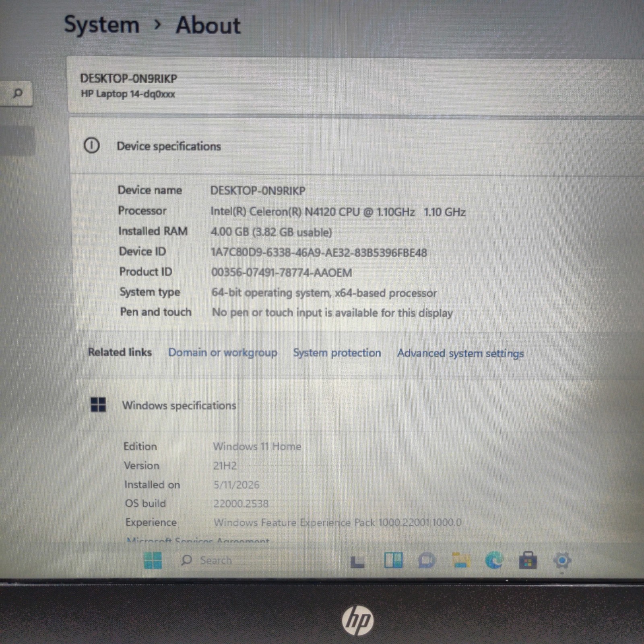The image size is (644, 644).
Task: Go back to System in breadcrumb
Action: click(x=102, y=25)
